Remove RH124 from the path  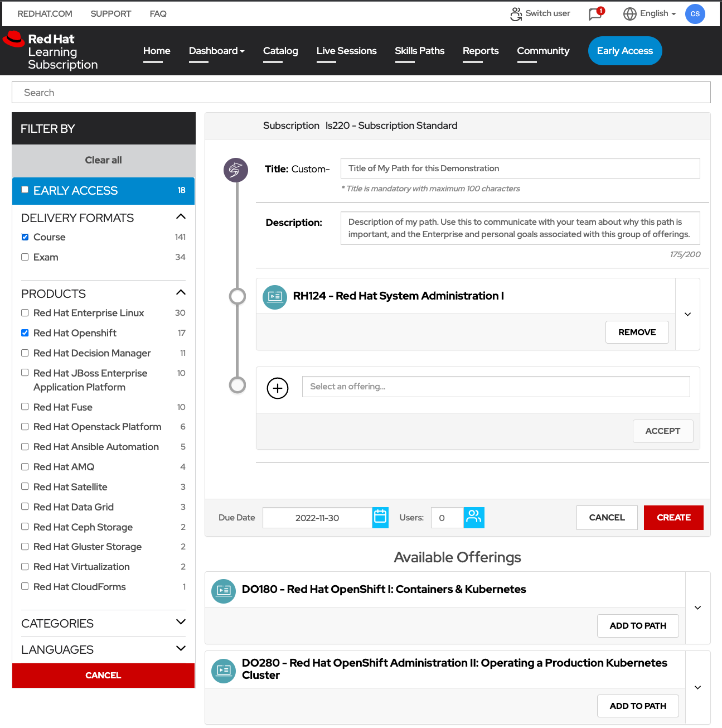[637, 332]
